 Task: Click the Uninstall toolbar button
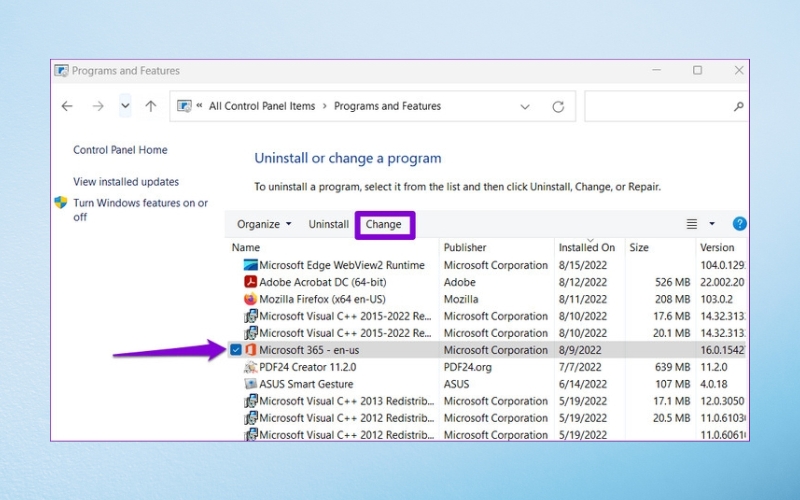(x=329, y=224)
